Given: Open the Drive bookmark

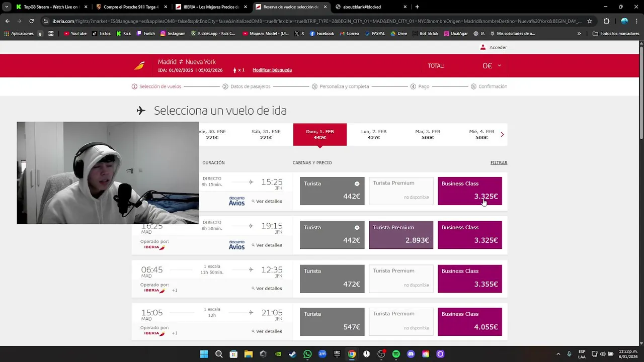Looking at the screenshot, I should pos(398,34).
